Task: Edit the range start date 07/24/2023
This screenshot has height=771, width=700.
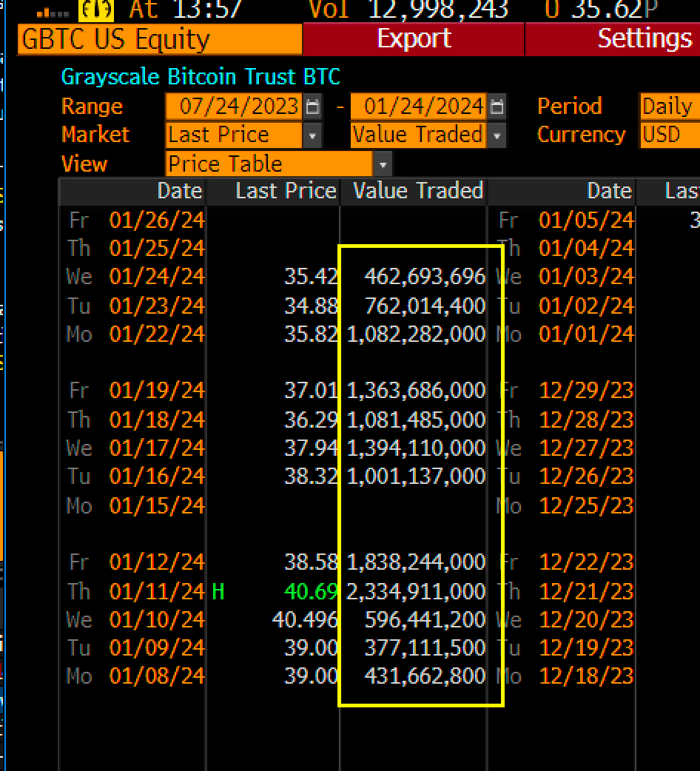Action: pyautogui.click(x=234, y=107)
